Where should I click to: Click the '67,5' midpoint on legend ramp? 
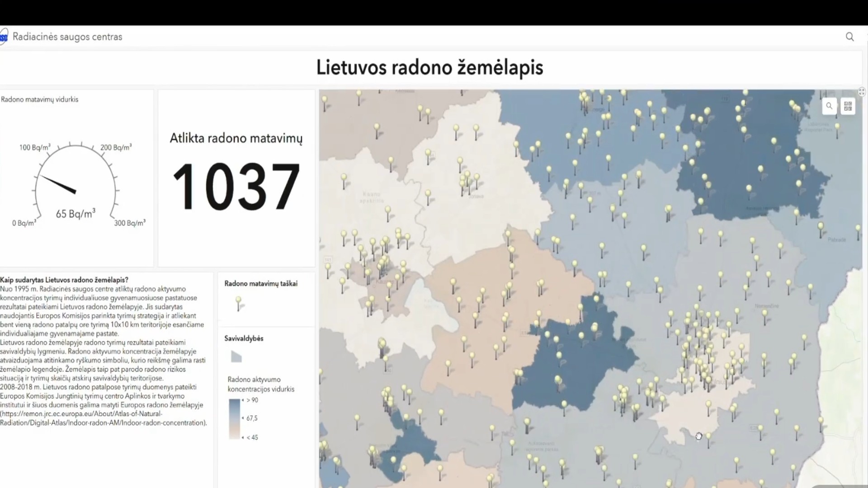coord(251,418)
